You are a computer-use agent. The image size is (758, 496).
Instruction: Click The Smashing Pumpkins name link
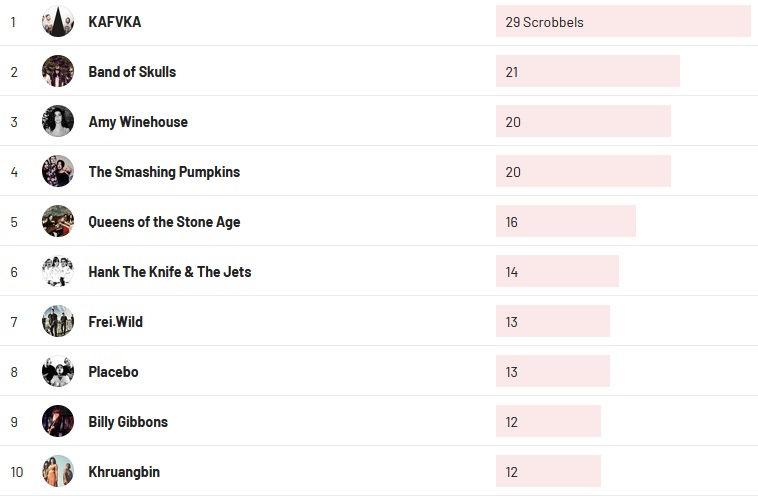164,172
